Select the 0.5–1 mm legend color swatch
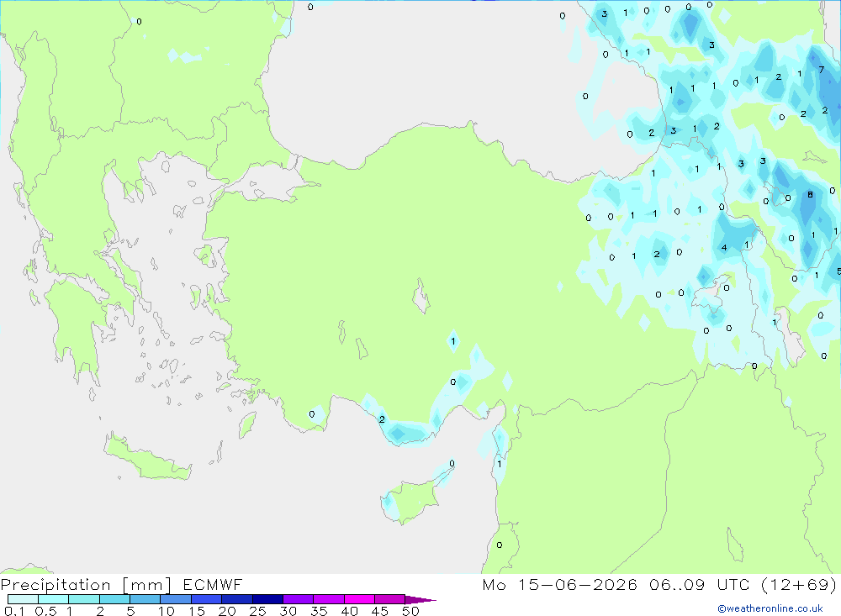 (54, 599)
